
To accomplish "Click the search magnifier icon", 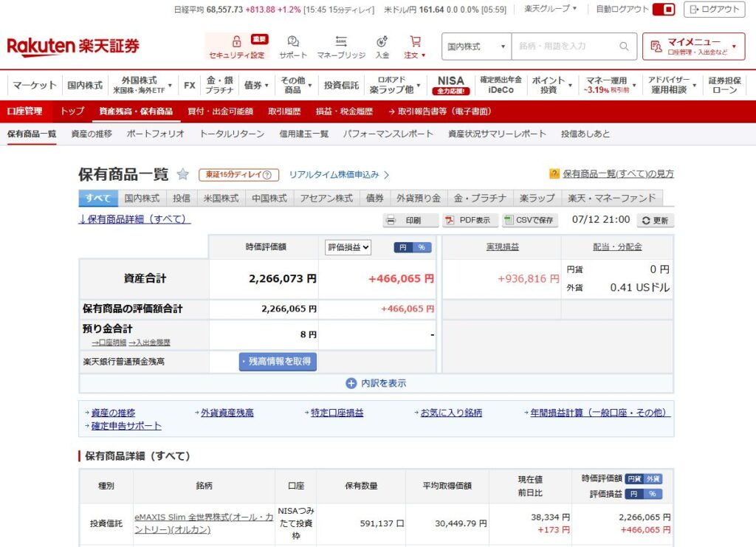I will [624, 47].
